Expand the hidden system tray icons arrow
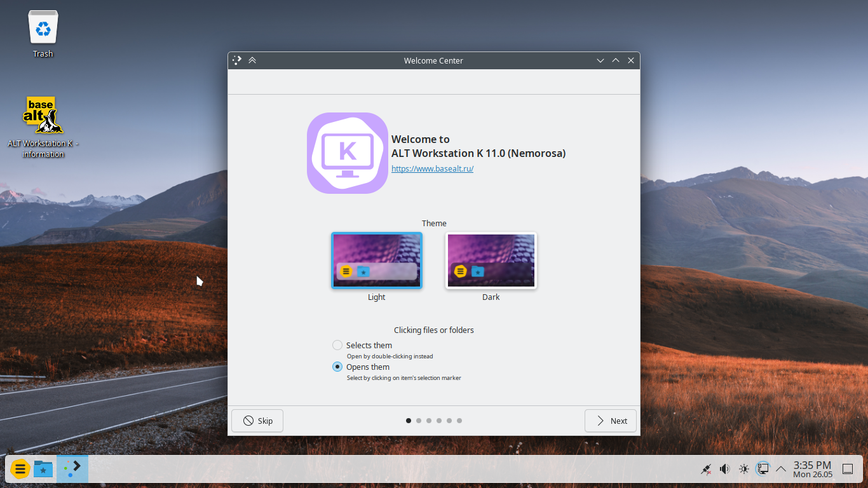868x488 pixels. (781, 469)
